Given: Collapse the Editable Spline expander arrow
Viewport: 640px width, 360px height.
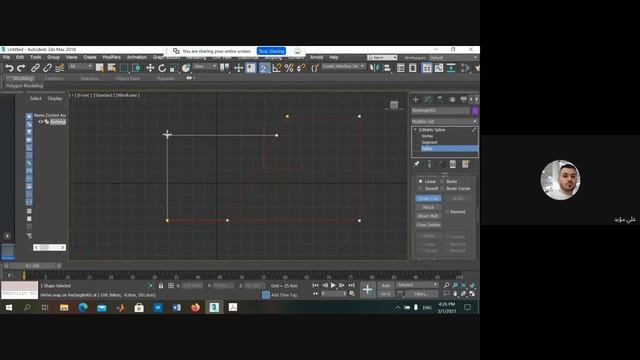Looking at the screenshot, I should click(415, 130).
